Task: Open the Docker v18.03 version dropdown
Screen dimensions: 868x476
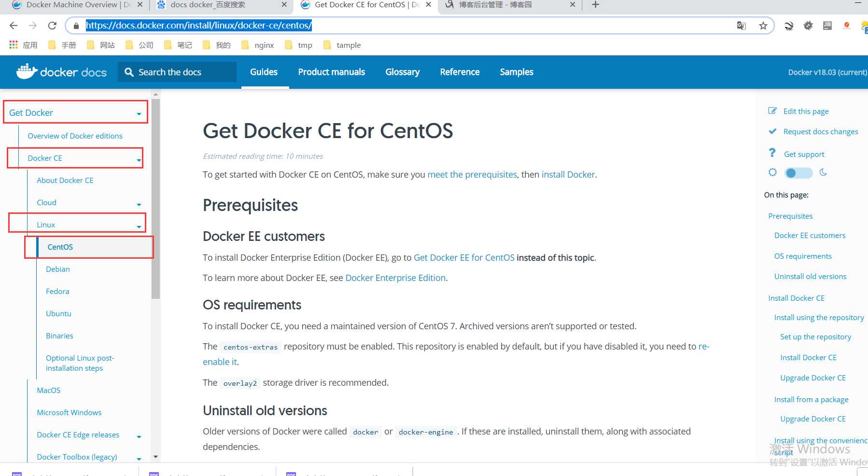Action: 827,72
